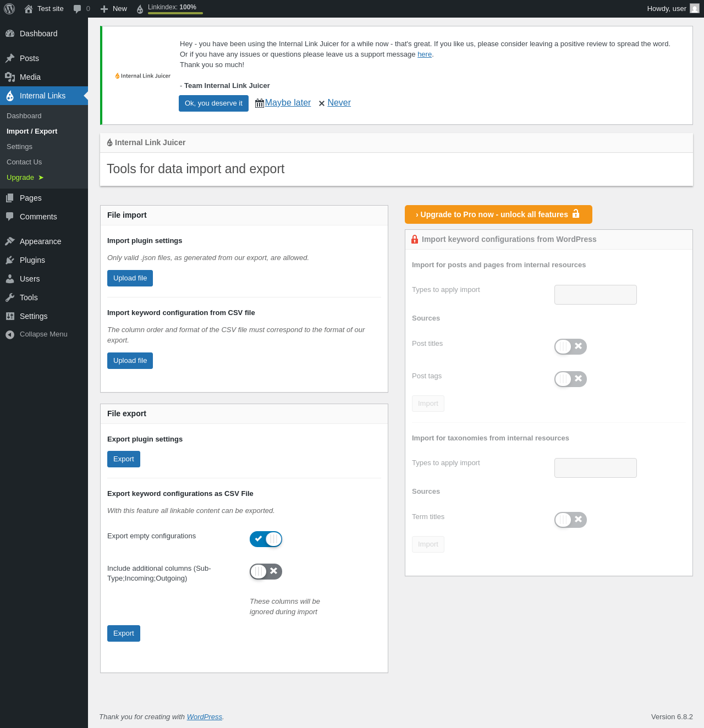Click the Collapse Menu arrow icon

point(10,334)
